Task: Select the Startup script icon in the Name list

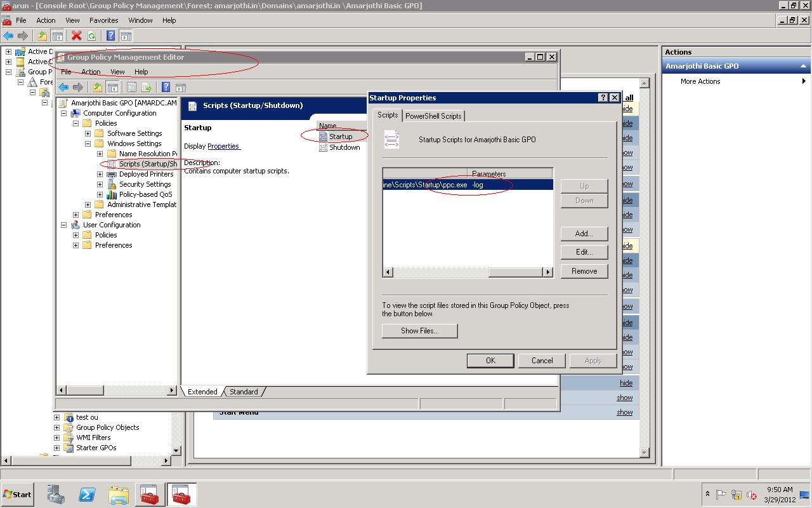Action: pos(324,136)
